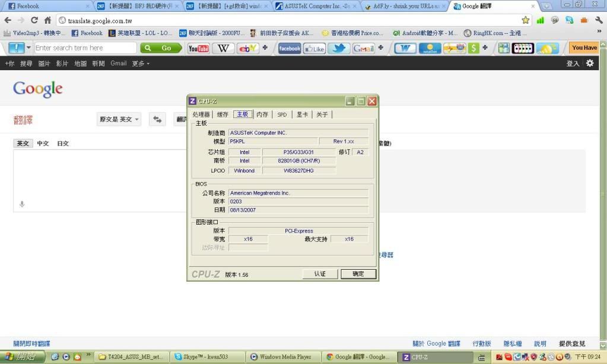Click the page scrollbar down arrow

pos(603,344)
